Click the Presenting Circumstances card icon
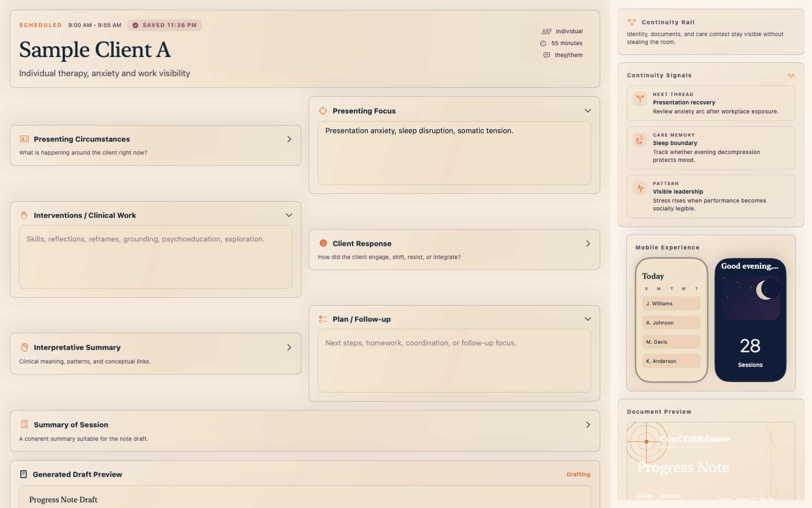 pos(24,139)
